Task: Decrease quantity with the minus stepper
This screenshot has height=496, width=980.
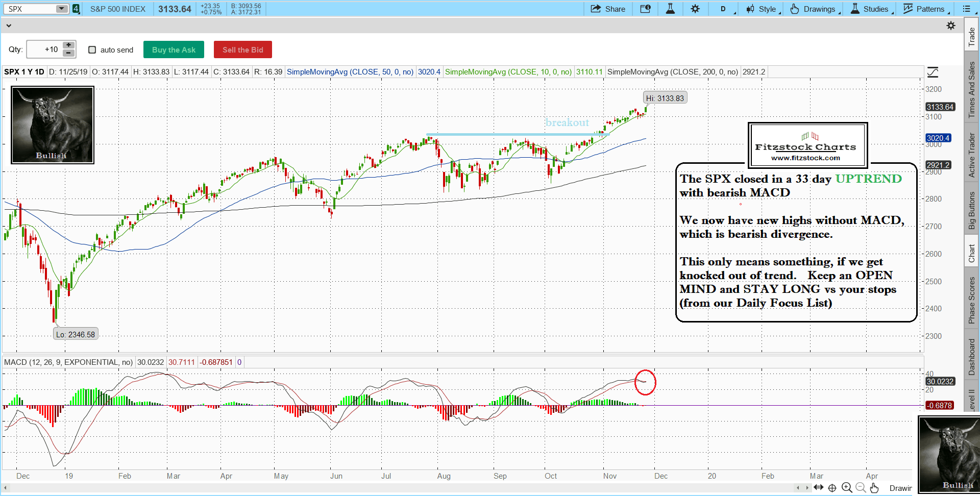Action: [68, 53]
